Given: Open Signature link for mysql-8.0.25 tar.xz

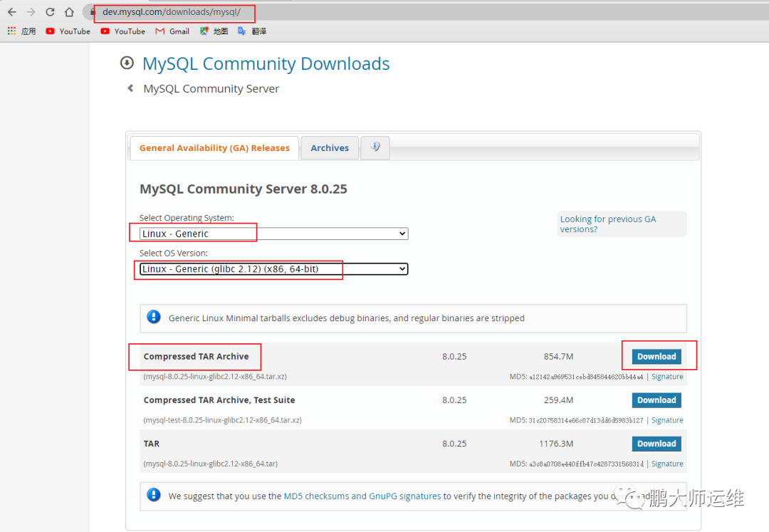Looking at the screenshot, I should (667, 377).
